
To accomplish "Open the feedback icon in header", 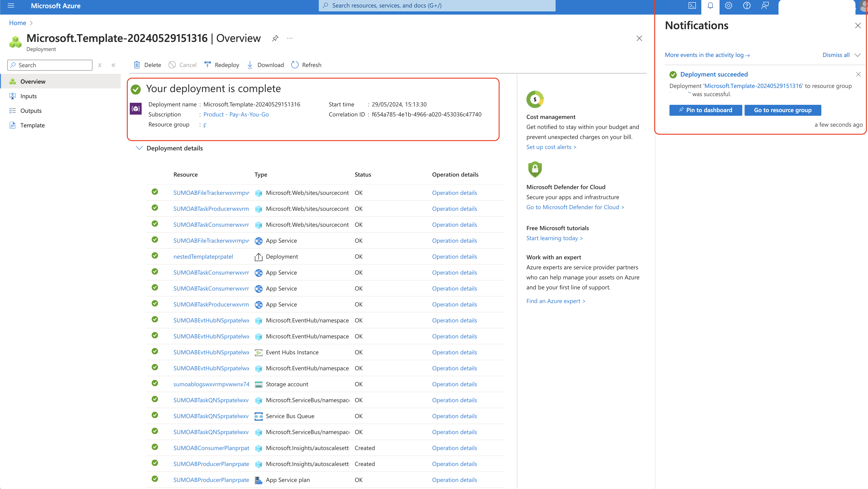I will [765, 6].
